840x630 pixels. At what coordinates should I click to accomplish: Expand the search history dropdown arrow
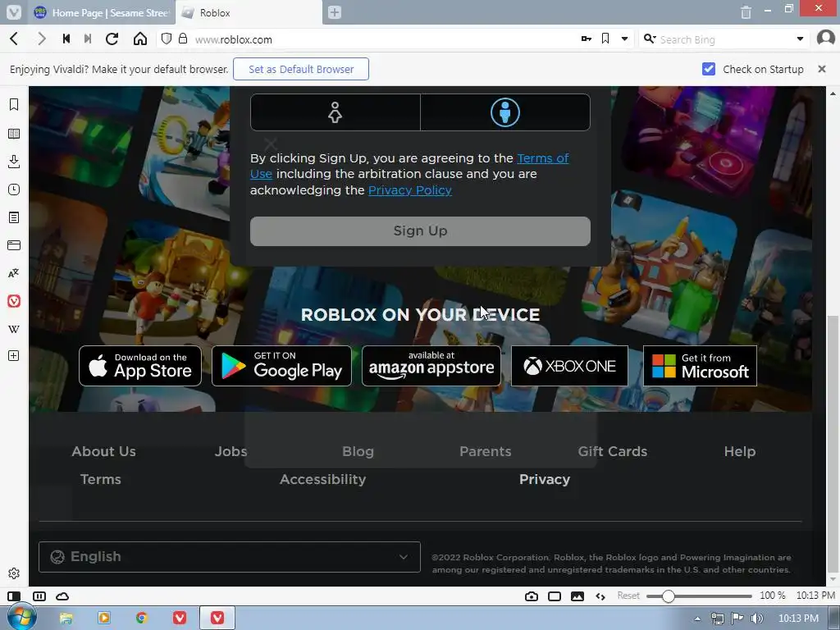pos(800,39)
